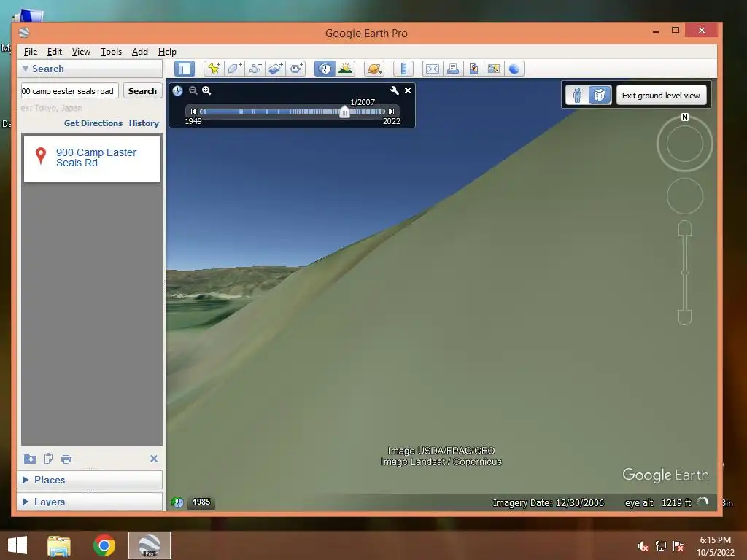Zoom out the time slider range
This screenshot has height=560, width=747.
(x=193, y=90)
